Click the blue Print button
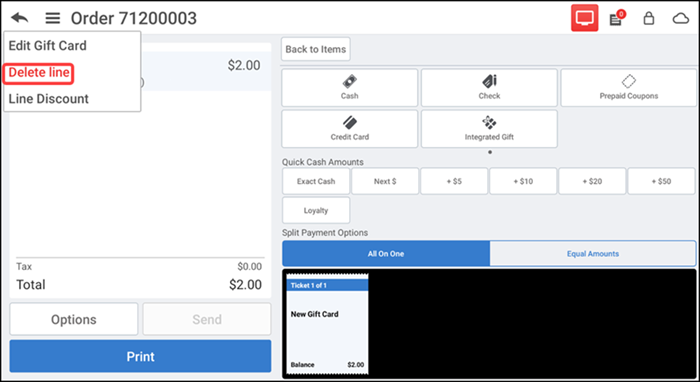The image size is (700, 382). pos(140,356)
